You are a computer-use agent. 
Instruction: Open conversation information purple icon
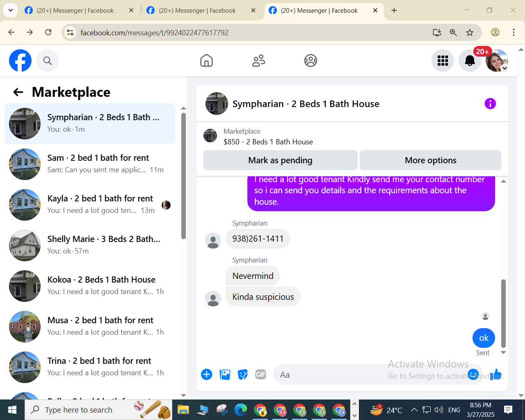[490, 104]
